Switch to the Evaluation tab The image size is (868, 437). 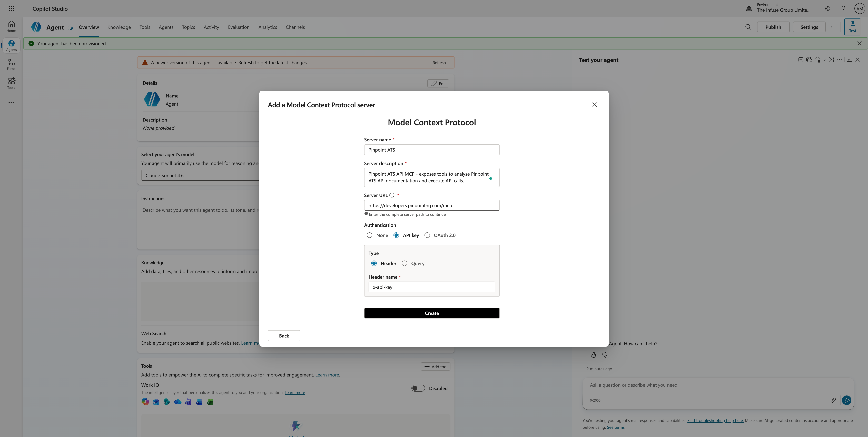239,27
